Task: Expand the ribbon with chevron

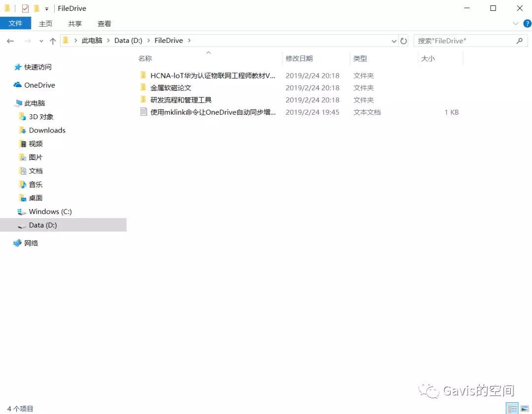Action: coord(515,24)
